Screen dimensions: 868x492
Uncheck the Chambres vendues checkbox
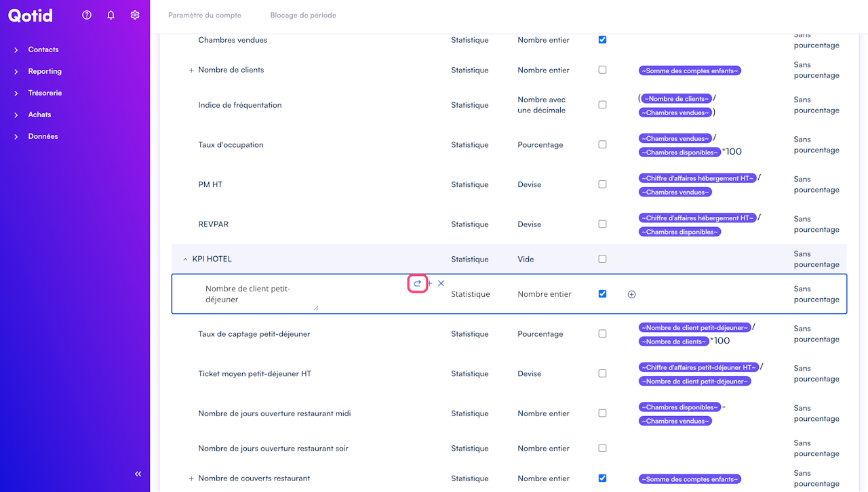coord(602,40)
